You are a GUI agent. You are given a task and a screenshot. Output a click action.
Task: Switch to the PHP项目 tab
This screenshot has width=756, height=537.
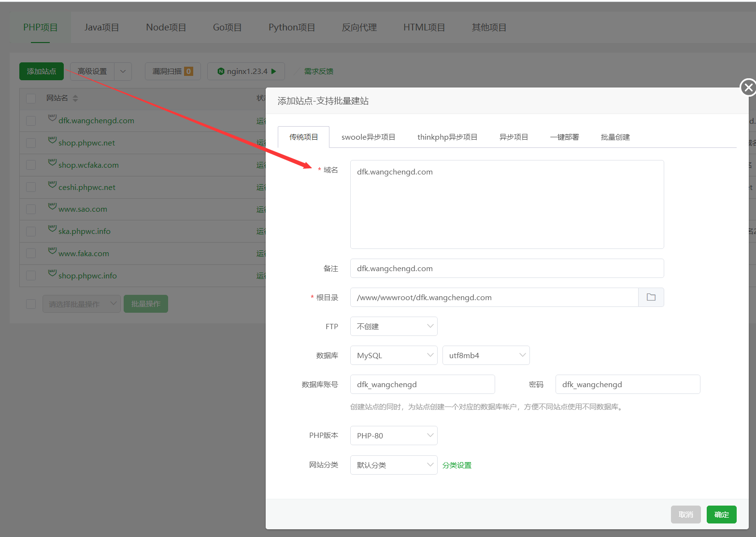[x=41, y=28]
